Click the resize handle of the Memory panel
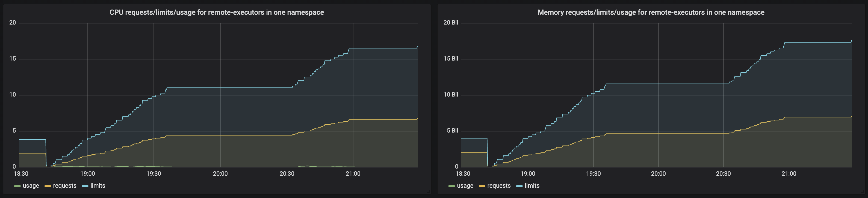Viewport: 868px width, 198px height. (862, 192)
